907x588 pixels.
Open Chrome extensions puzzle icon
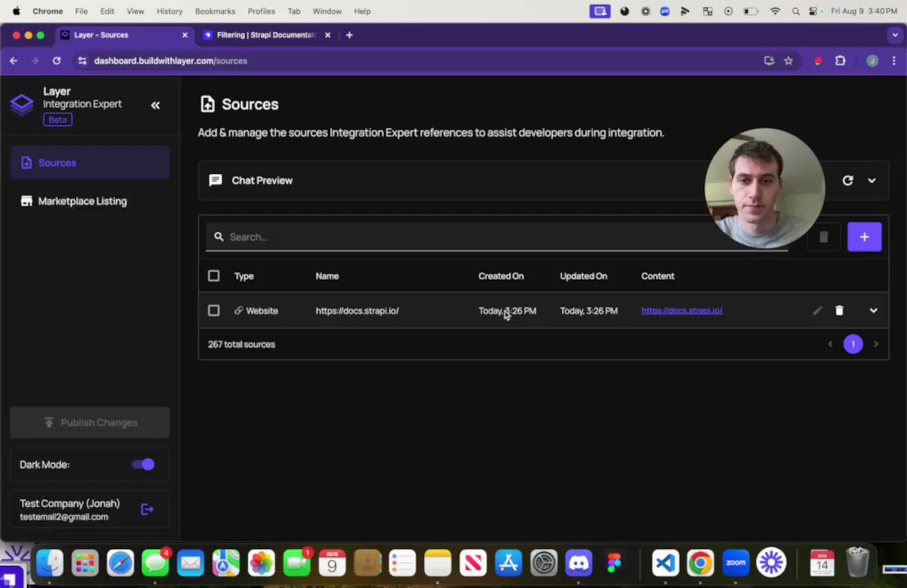[x=840, y=60]
